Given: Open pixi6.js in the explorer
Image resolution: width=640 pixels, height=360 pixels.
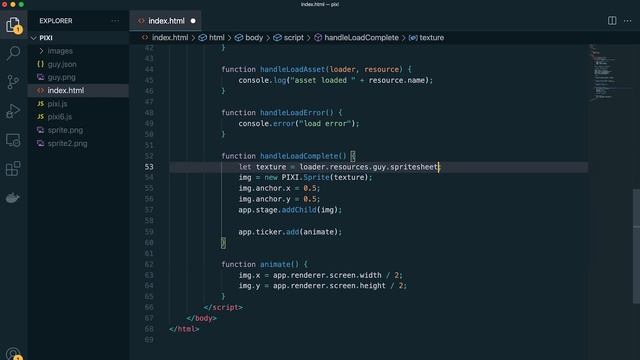Looking at the screenshot, I should pos(60,117).
